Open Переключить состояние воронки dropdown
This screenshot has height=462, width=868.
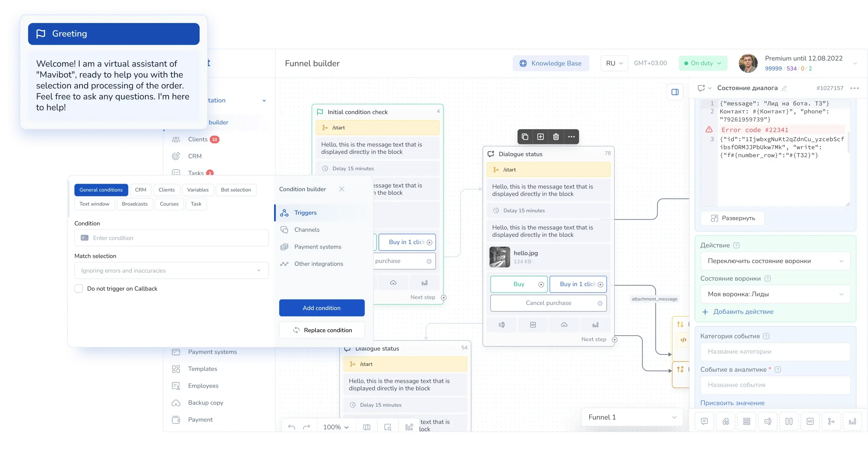(775, 261)
